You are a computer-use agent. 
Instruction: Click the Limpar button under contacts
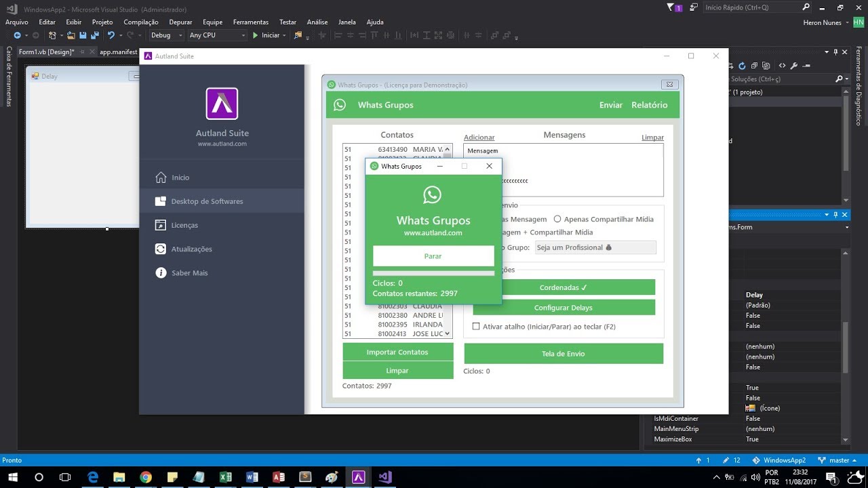[x=397, y=370]
